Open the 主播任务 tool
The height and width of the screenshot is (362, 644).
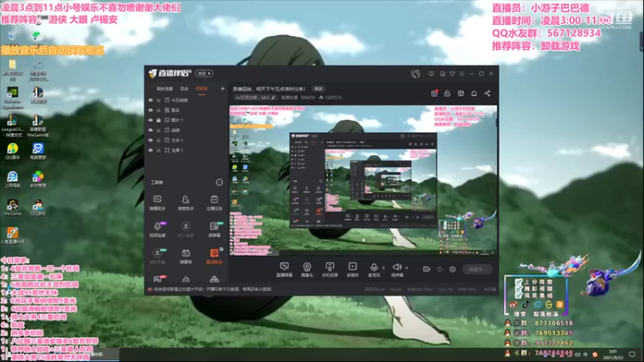pos(214,203)
